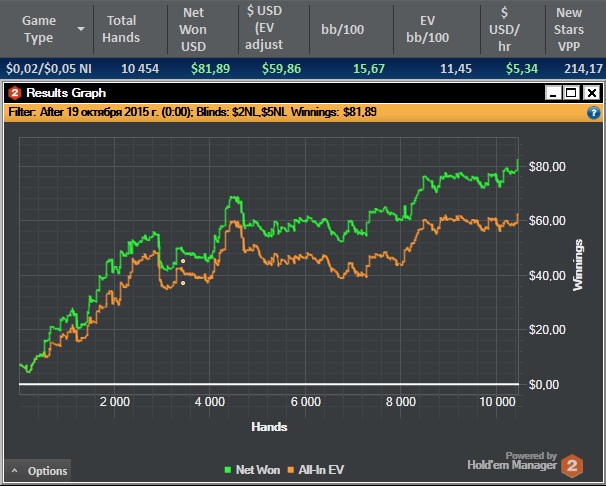The width and height of the screenshot is (606, 486).
Task: Open the Game Type column dropdown arrow
Action: point(81,29)
